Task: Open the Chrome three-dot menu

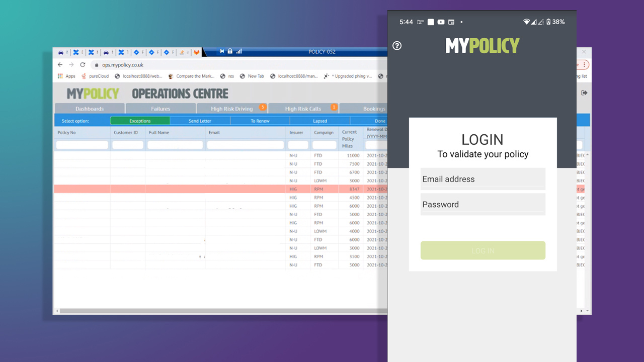Action: coord(584,65)
